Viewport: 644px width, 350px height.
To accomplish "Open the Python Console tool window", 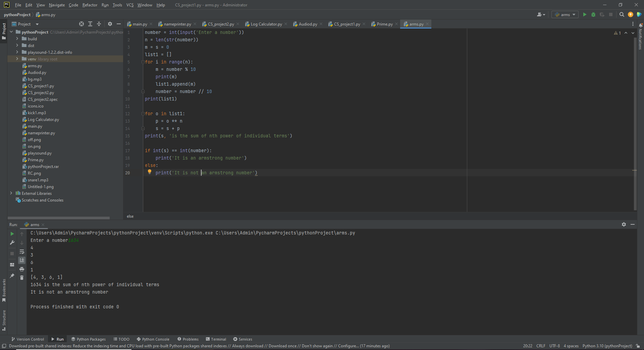I will (153, 339).
